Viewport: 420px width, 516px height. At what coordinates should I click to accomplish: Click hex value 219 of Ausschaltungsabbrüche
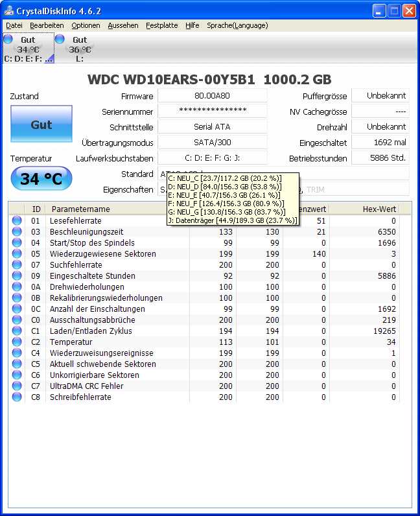pos(389,320)
